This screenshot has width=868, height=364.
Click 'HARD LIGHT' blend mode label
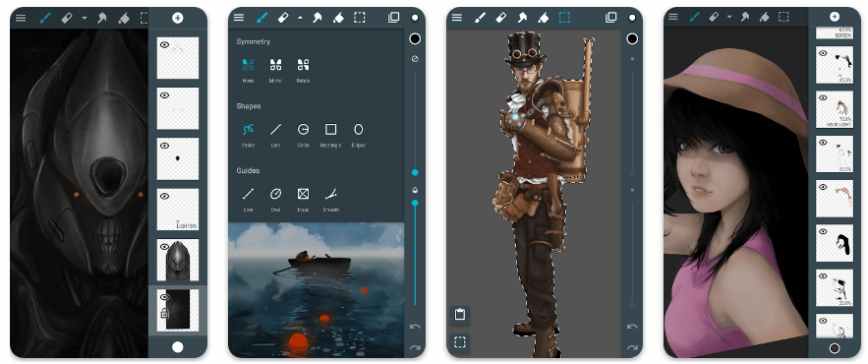(840, 124)
